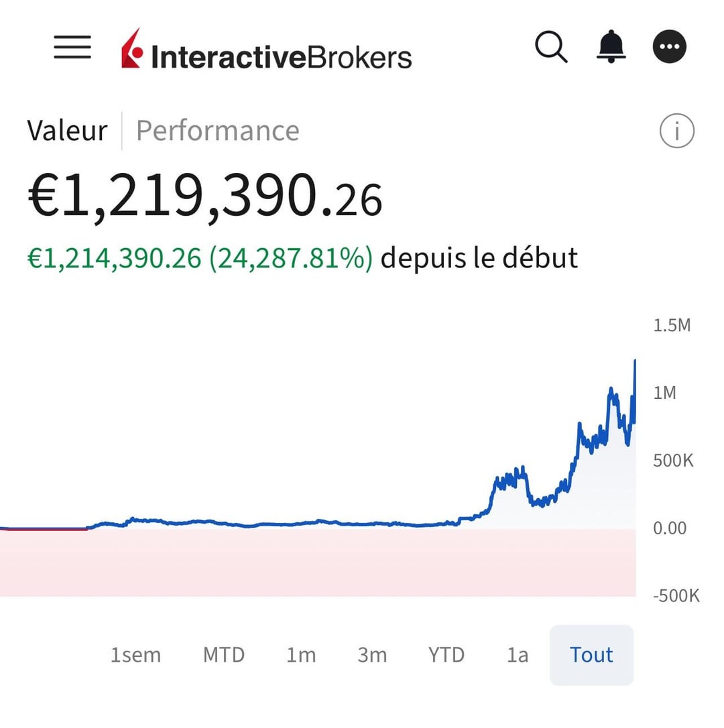Open the notifications bell

[x=610, y=47]
